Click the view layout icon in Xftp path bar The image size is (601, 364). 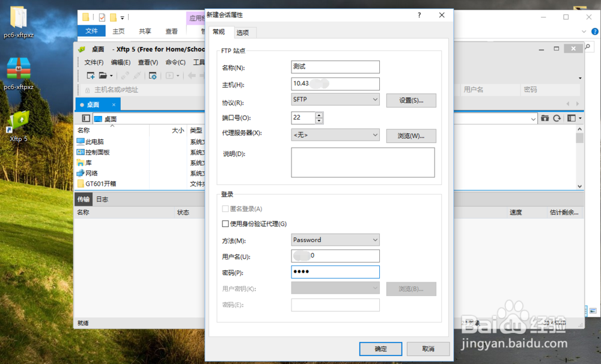click(x=571, y=118)
